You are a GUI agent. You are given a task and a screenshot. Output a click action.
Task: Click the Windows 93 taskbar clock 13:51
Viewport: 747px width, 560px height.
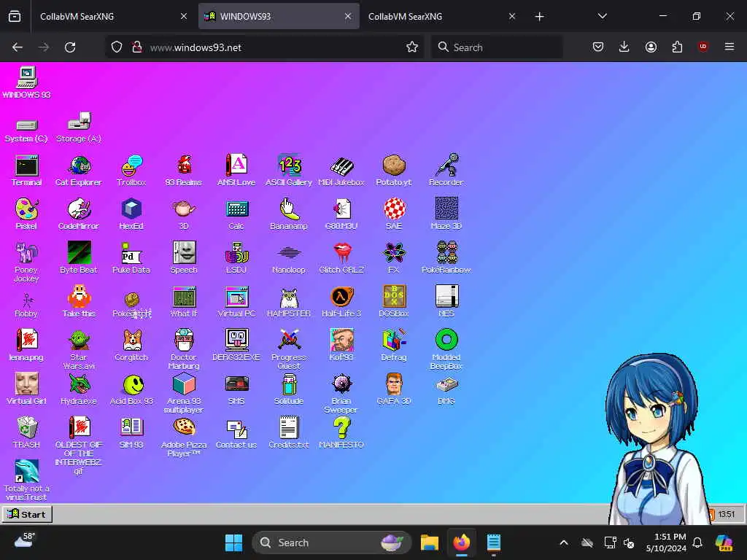[x=726, y=514]
